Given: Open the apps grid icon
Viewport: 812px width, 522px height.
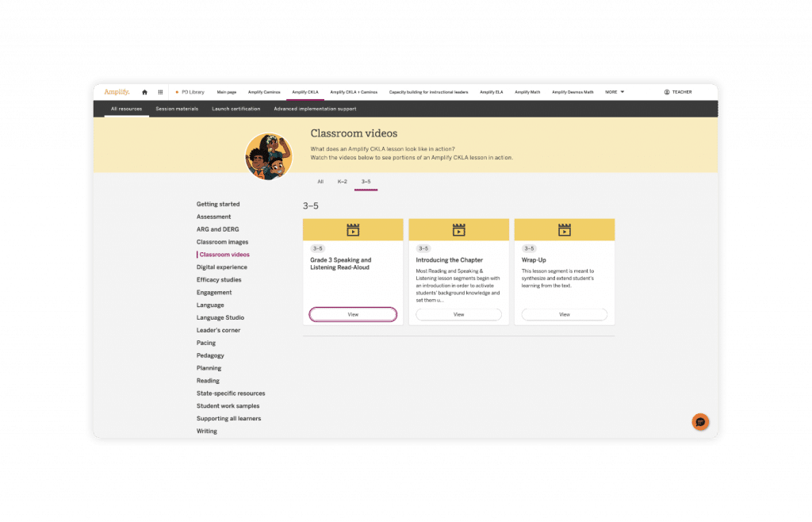Looking at the screenshot, I should [x=160, y=92].
